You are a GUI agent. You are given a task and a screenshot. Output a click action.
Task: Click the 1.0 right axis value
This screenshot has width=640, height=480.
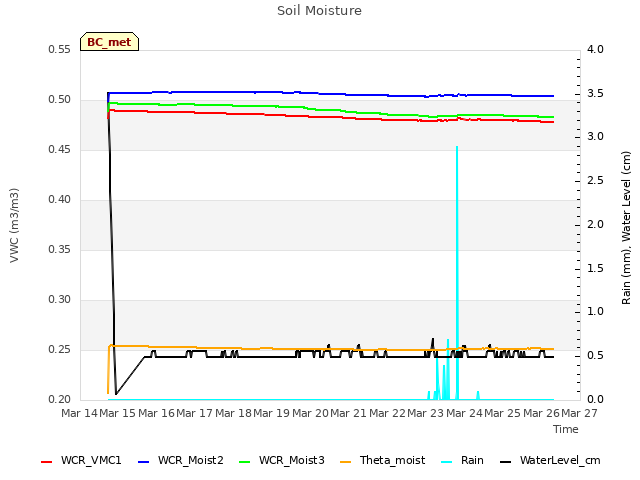coord(595,312)
